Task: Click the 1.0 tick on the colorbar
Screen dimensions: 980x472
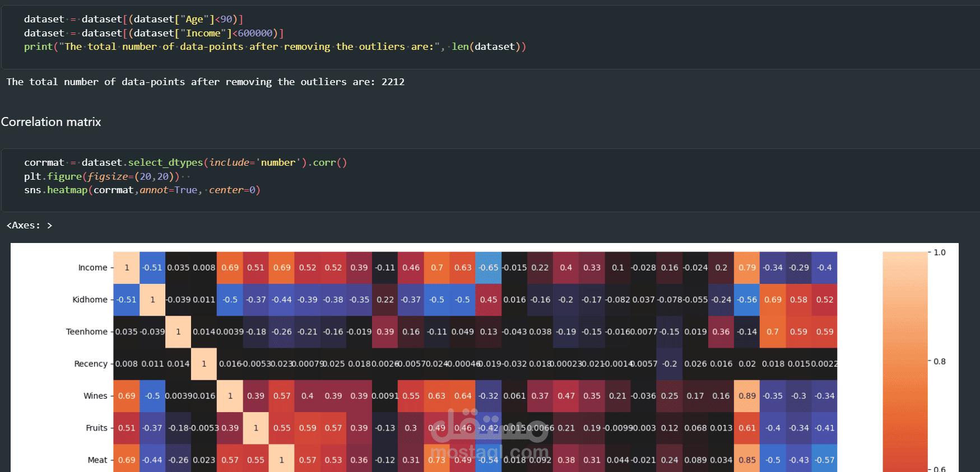Action: coord(940,253)
